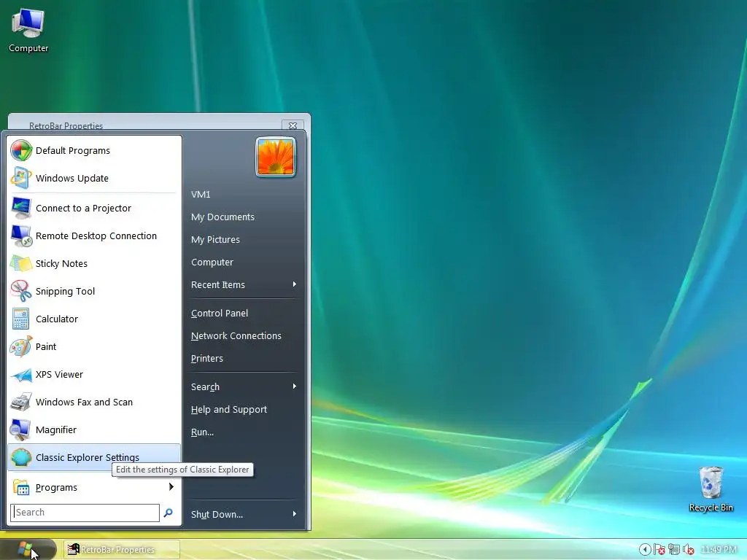The height and width of the screenshot is (560, 747).
Task: Click the Programs folder icon
Action: coord(21,487)
